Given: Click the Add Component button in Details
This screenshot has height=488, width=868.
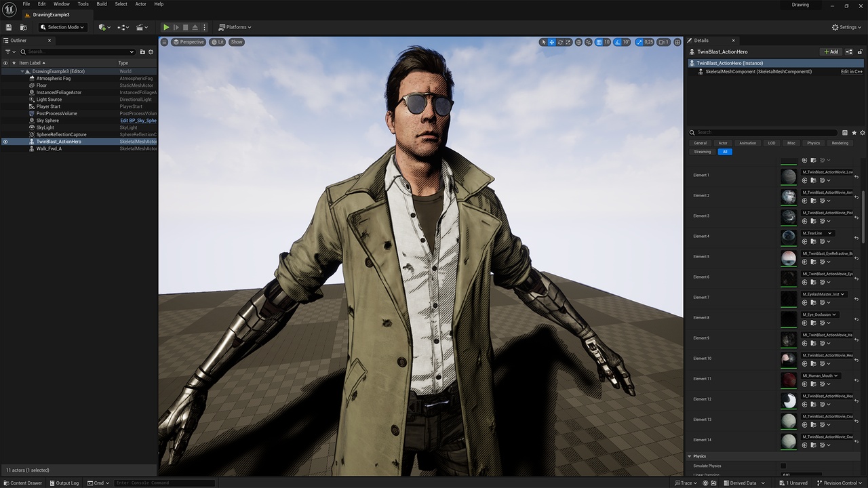Looking at the screenshot, I should tap(831, 52).
